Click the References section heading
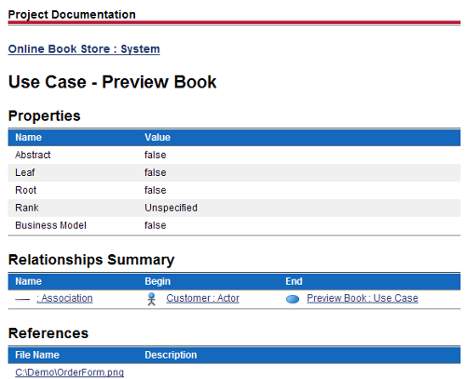The height and width of the screenshot is (379, 467). 48,333
